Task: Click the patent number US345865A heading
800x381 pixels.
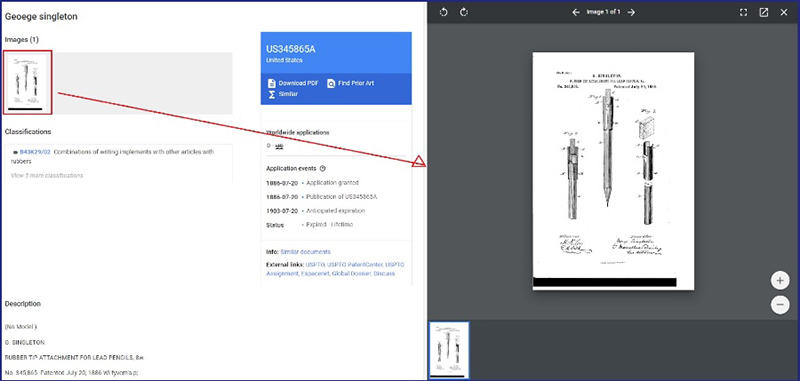Action: click(291, 49)
